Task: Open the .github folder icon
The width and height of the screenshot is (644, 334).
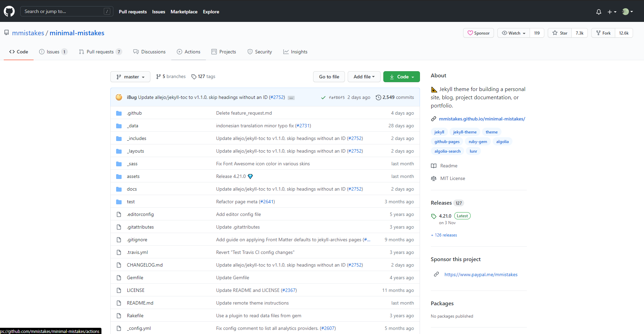Action: pos(119,113)
